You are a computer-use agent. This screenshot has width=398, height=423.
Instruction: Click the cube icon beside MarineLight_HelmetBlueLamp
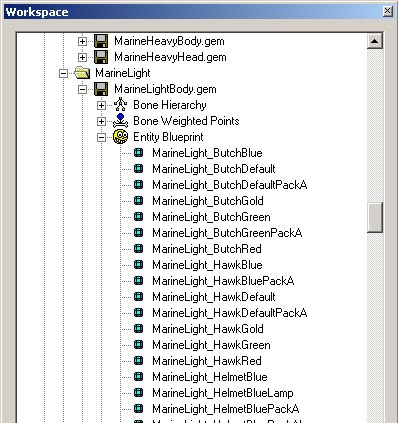[139, 393]
